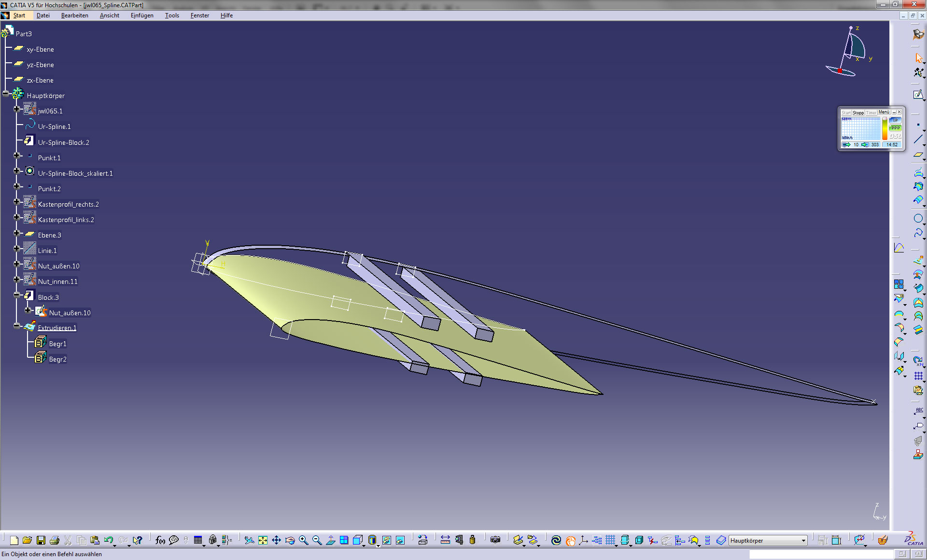Viewport: 927px width, 560px height.
Task: Save the part with the floppy icon
Action: pos(41,540)
